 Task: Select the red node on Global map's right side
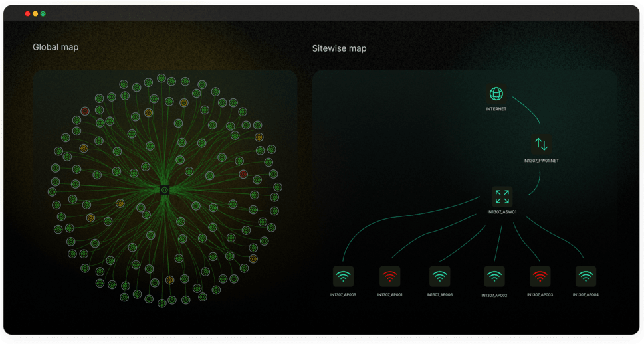pyautogui.click(x=243, y=174)
